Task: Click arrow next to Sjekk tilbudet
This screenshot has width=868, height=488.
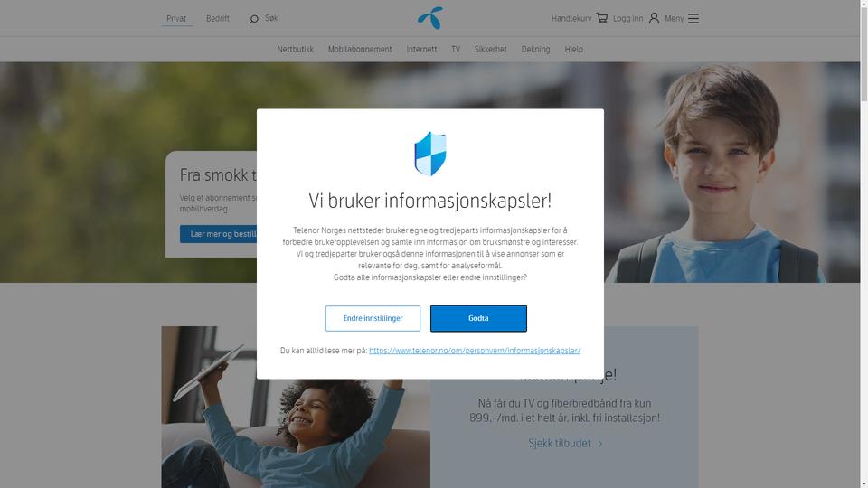Action: (x=600, y=444)
